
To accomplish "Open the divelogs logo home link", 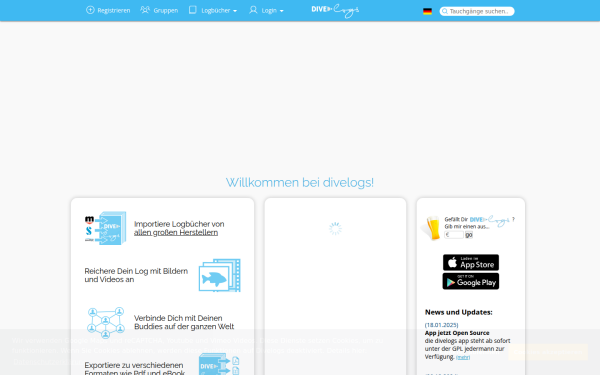I will point(335,10).
